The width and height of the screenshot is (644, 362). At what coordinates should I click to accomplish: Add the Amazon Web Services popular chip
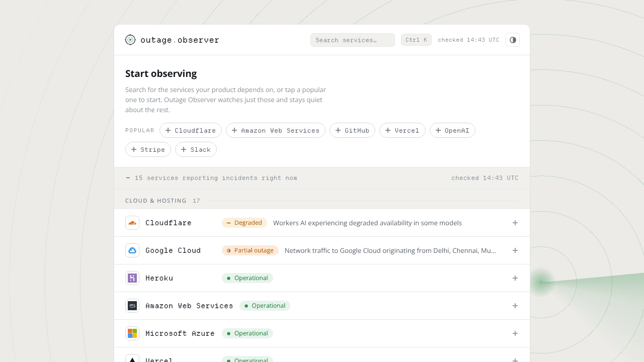coord(276,130)
